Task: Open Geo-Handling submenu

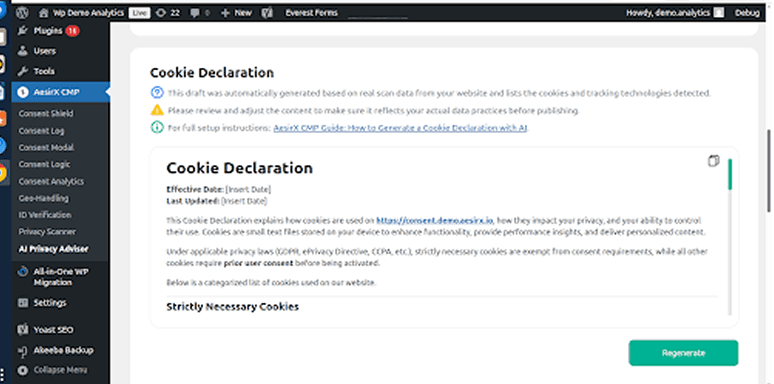Action: [43, 198]
